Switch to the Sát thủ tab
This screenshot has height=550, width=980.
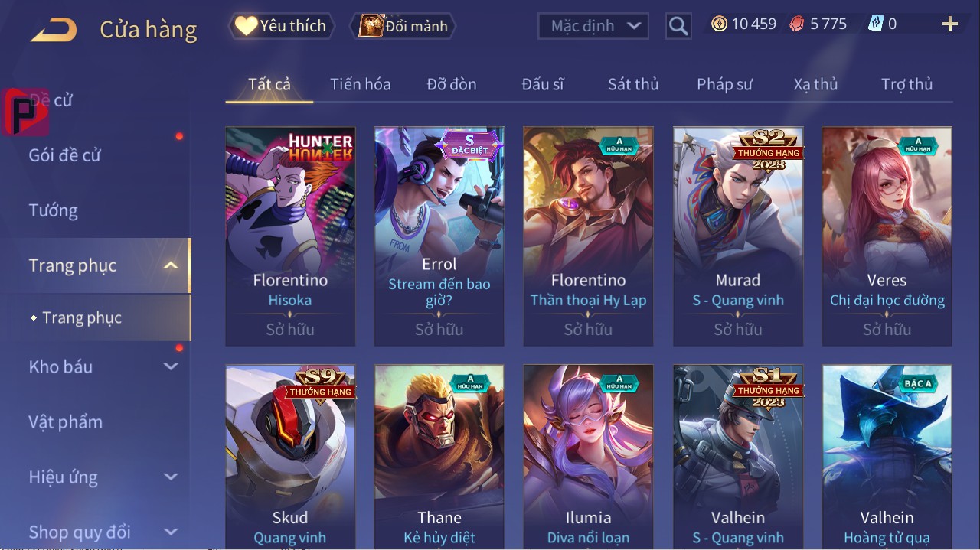point(633,84)
